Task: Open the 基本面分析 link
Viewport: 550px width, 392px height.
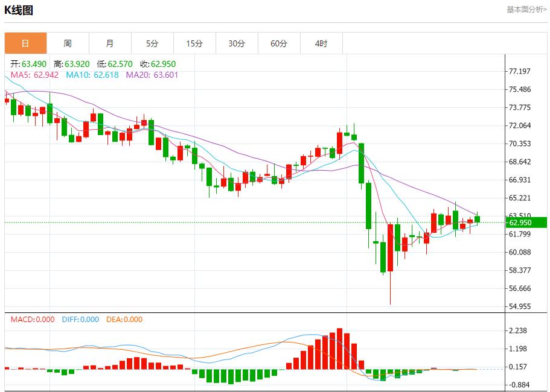Action: pyautogui.click(x=526, y=10)
